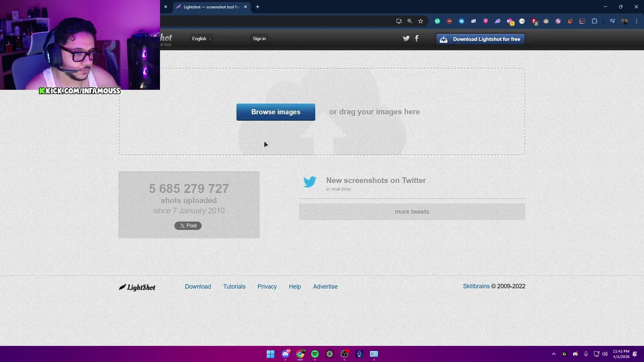Click the LightShot logo in the footer
Image resolution: width=644 pixels, height=362 pixels.
point(137,287)
